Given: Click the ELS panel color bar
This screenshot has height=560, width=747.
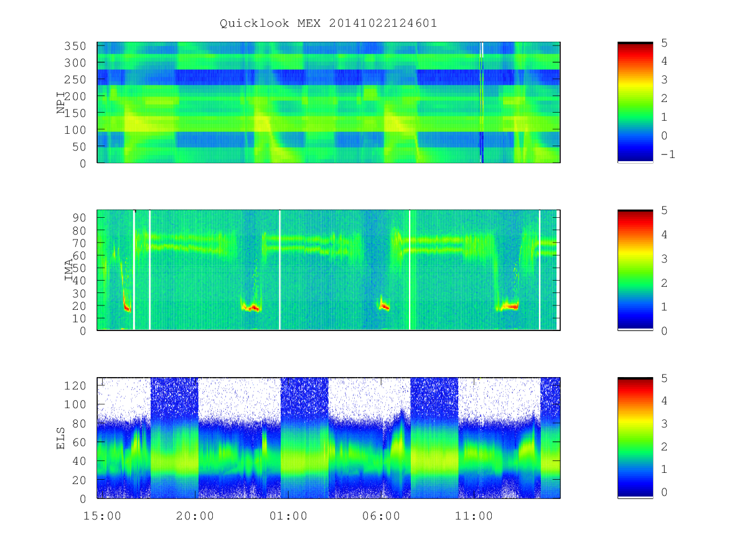Looking at the screenshot, I should point(635,437).
